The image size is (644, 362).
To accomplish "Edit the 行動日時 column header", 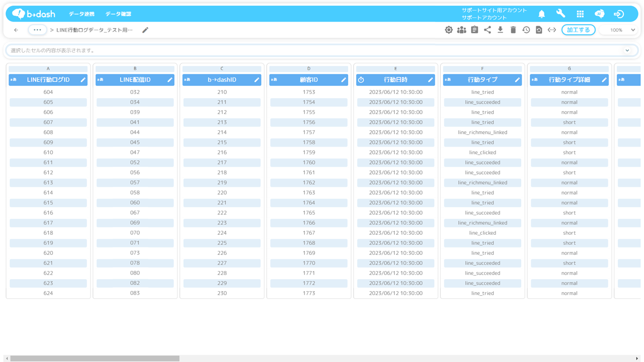I will click(431, 80).
